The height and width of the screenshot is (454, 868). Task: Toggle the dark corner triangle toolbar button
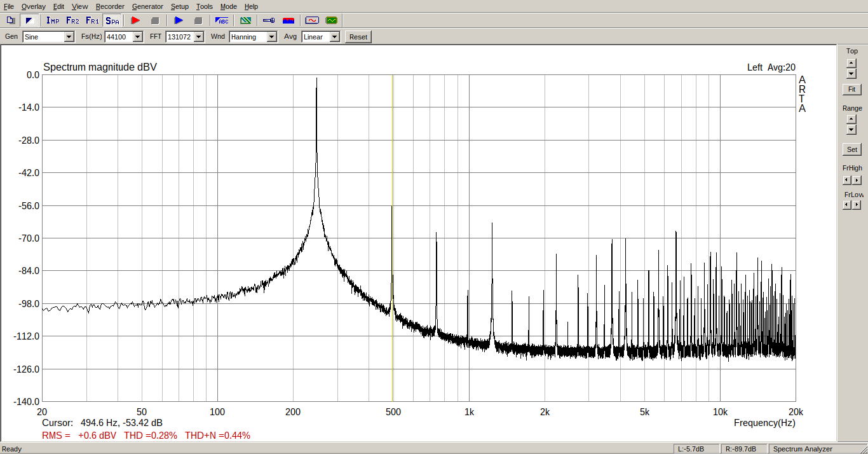point(29,20)
